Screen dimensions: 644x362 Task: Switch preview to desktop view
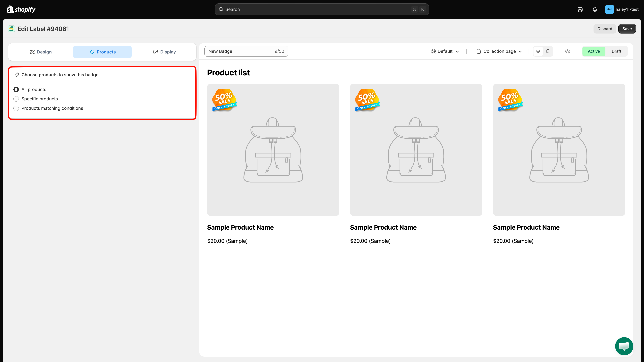[x=538, y=51]
